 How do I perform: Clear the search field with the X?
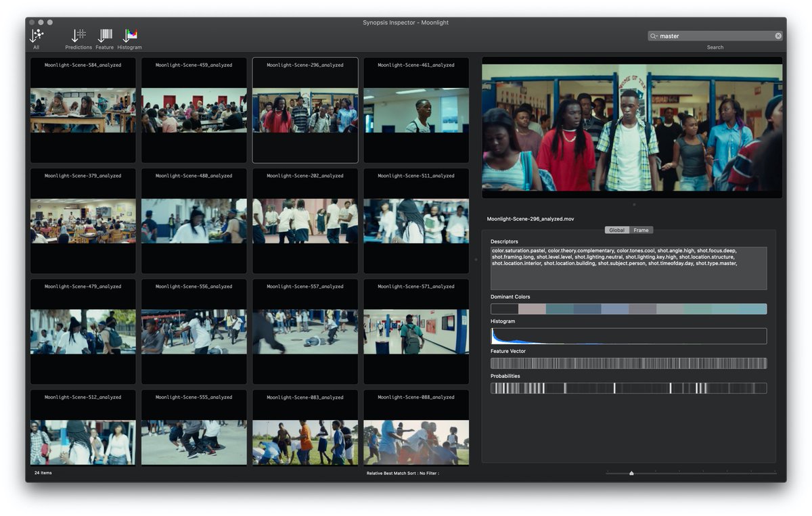click(778, 36)
